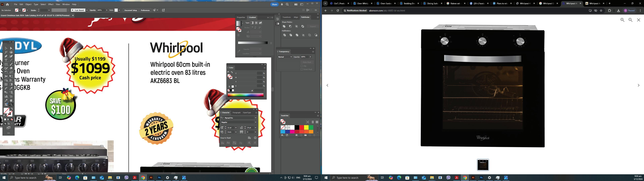
Task: Pick the yellow swatch in Swatches panel
Action: [306, 128]
